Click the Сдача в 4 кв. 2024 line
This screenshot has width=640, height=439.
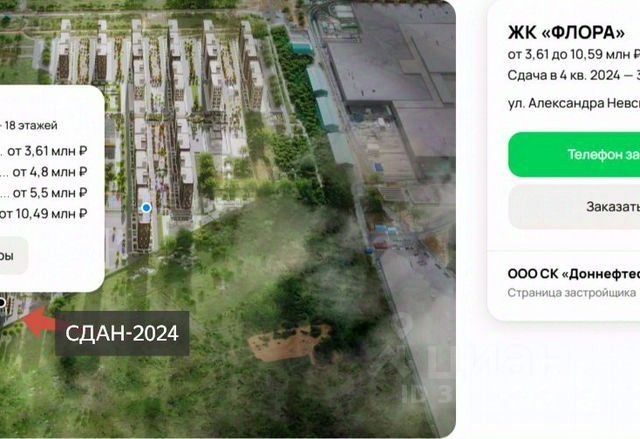pos(573,75)
